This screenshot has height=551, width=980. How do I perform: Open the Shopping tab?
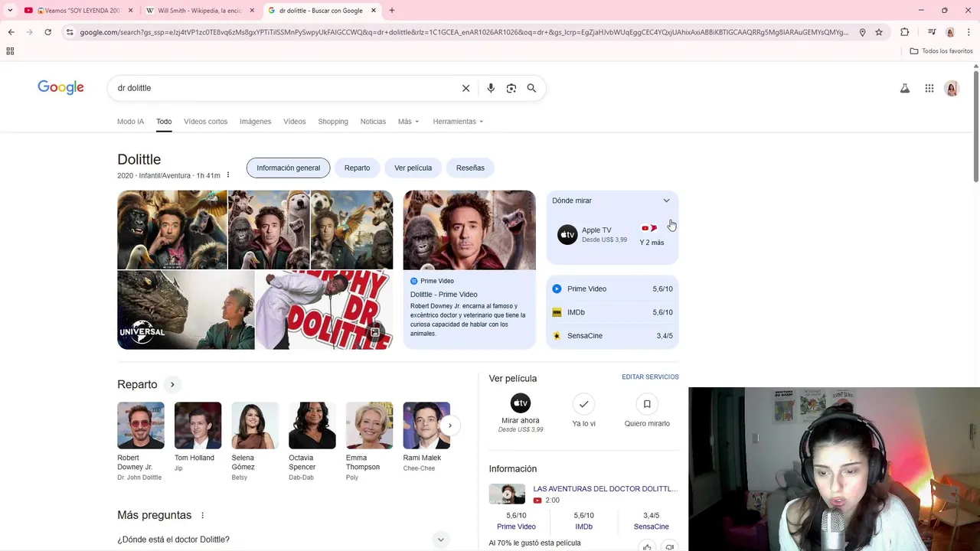click(x=333, y=122)
